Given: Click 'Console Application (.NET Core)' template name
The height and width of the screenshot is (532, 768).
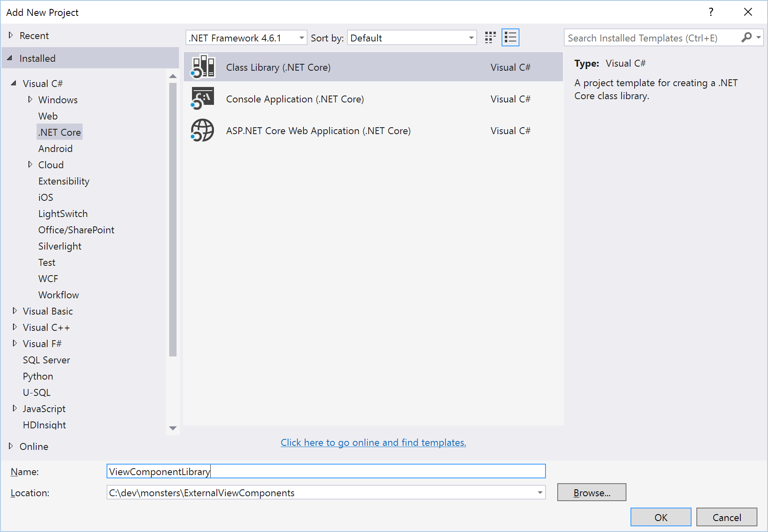Looking at the screenshot, I should click(x=295, y=99).
